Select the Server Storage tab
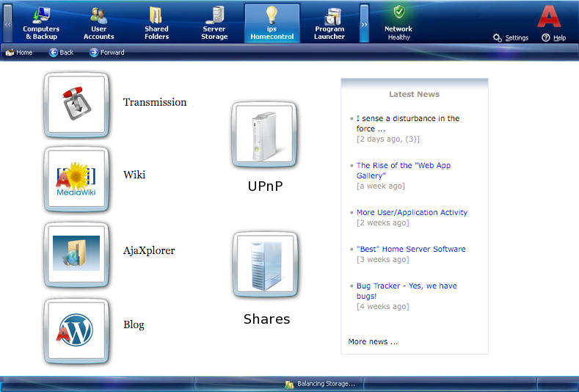This screenshot has width=579, height=392. point(214,23)
